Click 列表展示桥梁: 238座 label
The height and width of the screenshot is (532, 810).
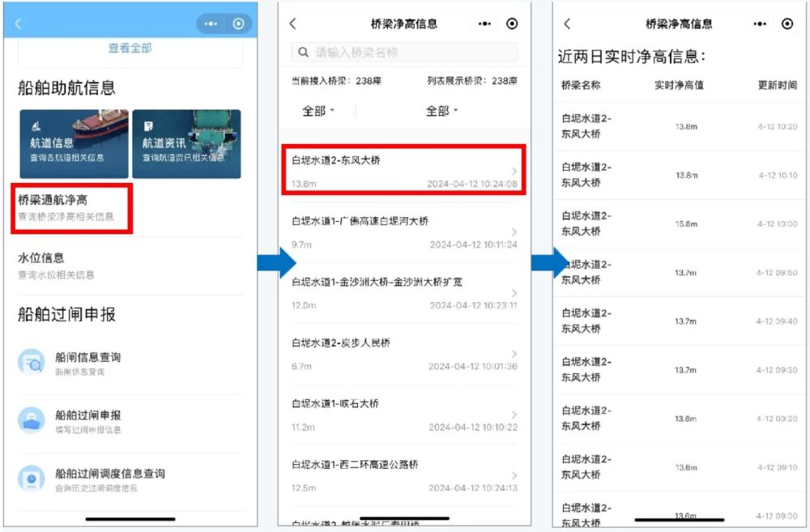pyautogui.click(x=472, y=81)
